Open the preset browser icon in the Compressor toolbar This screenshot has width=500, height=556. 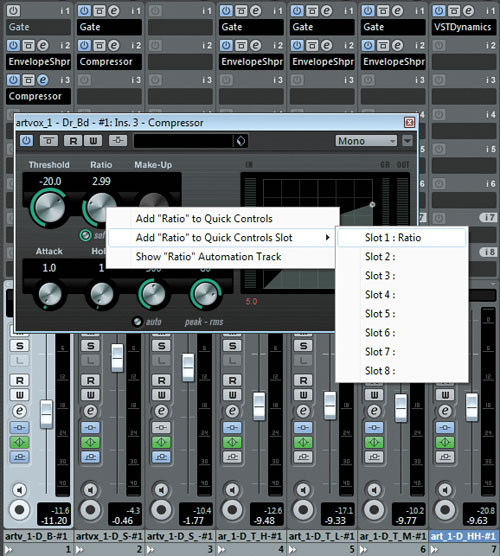click(x=241, y=141)
